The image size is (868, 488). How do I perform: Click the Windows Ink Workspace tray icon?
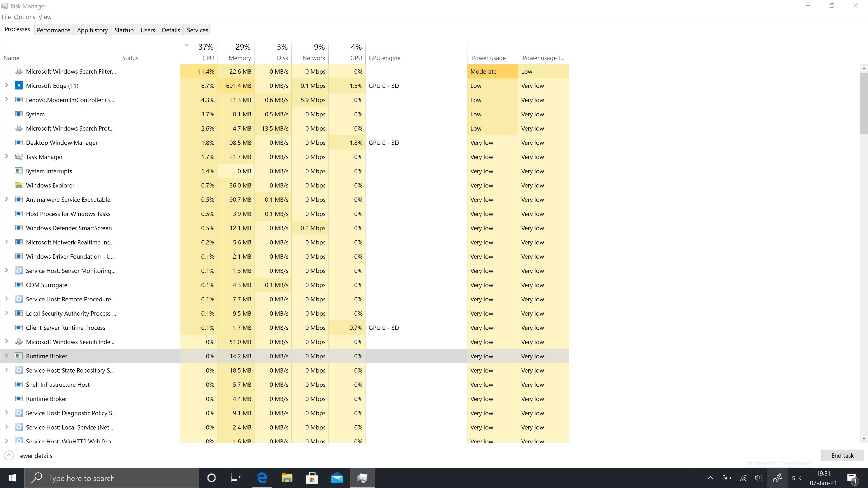777,478
